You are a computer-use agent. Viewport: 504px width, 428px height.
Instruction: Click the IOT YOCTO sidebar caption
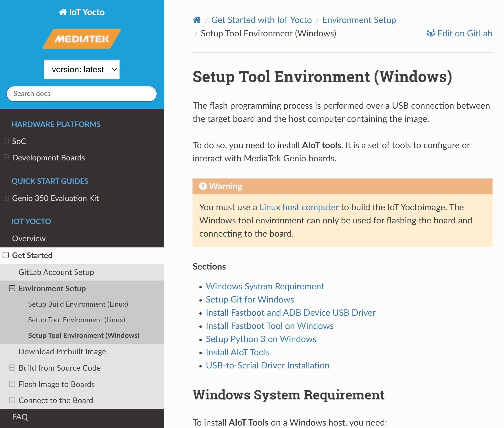(31, 221)
